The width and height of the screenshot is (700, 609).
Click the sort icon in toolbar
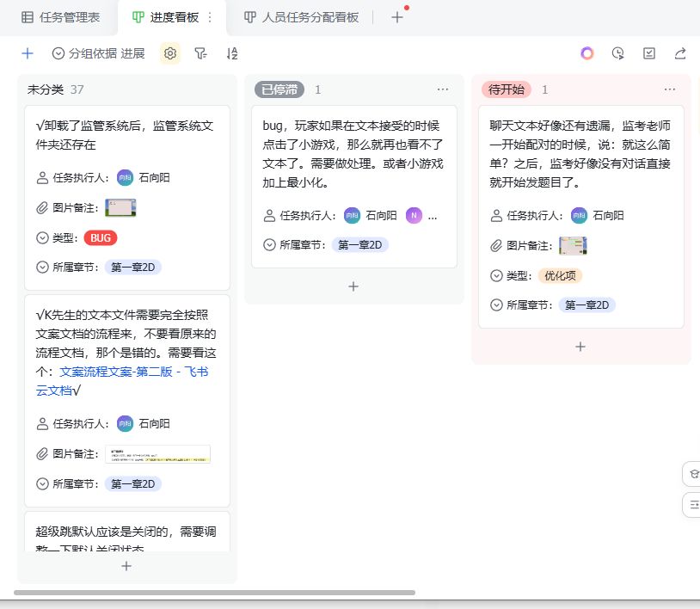click(x=231, y=53)
